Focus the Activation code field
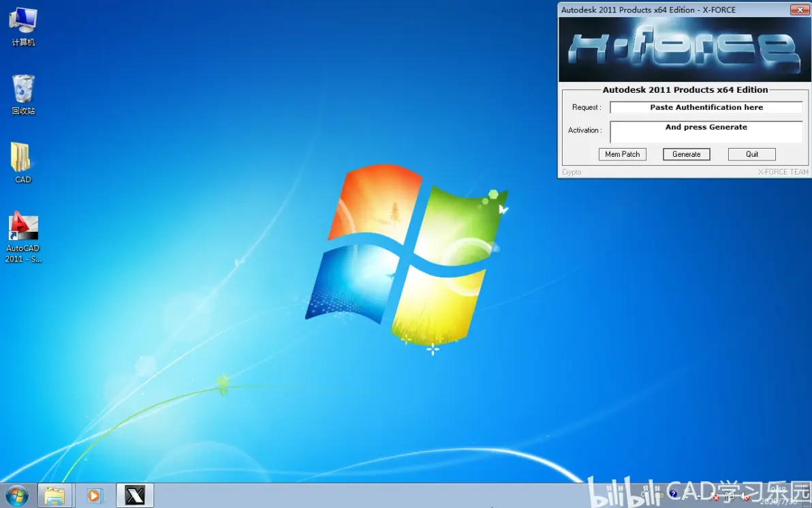The width and height of the screenshot is (812, 508). 706,132
